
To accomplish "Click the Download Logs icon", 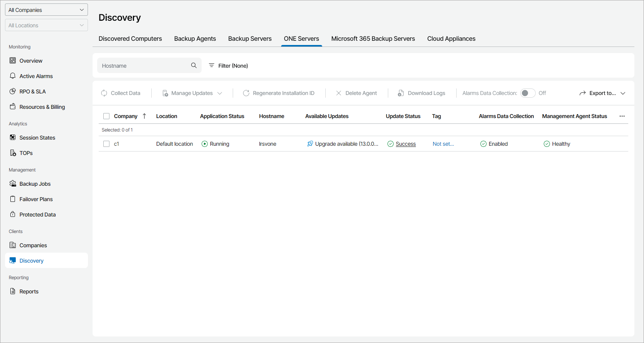I will 401,93.
